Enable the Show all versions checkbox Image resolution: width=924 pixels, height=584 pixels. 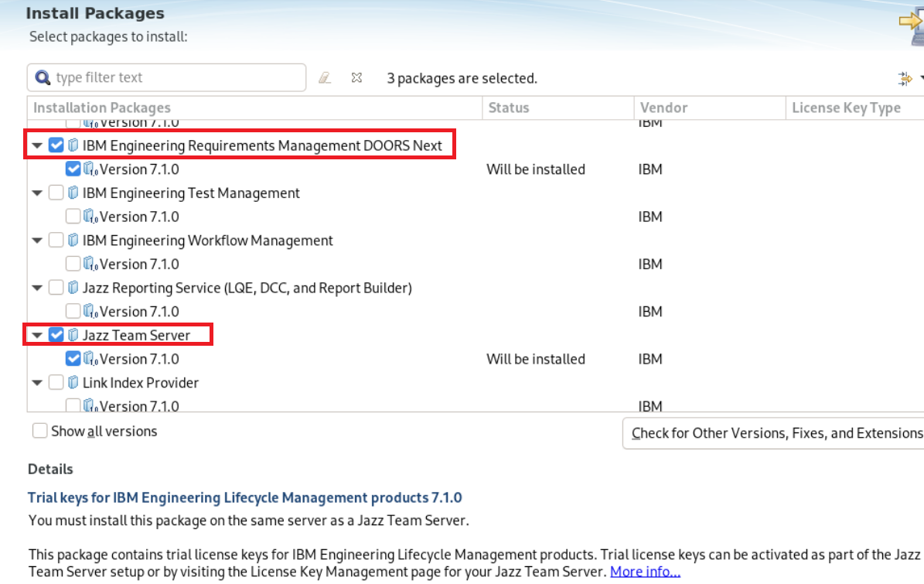(40, 431)
